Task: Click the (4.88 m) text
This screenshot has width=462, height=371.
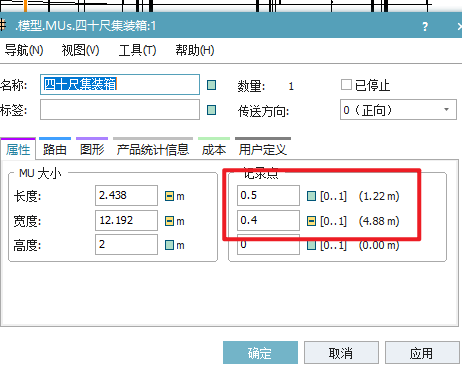Action: coord(379,221)
